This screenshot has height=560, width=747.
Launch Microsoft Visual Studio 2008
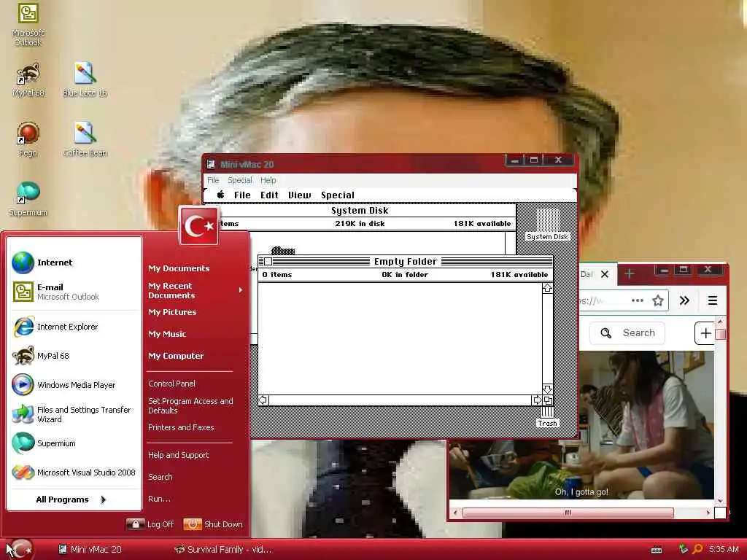pyautogui.click(x=75, y=472)
